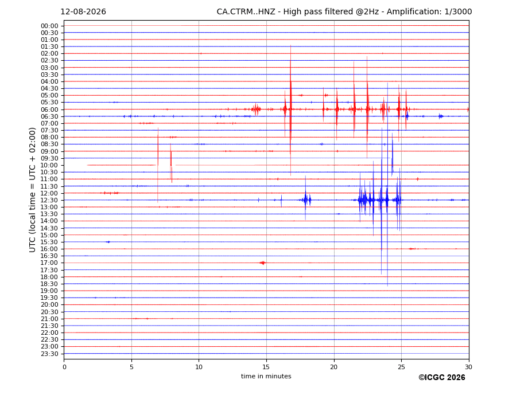The width and height of the screenshot is (532, 399).
Task: Click the 12:30 time row label
Action: pyautogui.click(x=49, y=200)
